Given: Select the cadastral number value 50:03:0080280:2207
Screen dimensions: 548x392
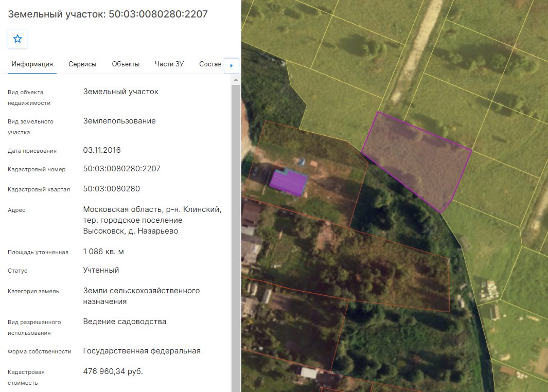Looking at the screenshot, I should [x=121, y=169].
